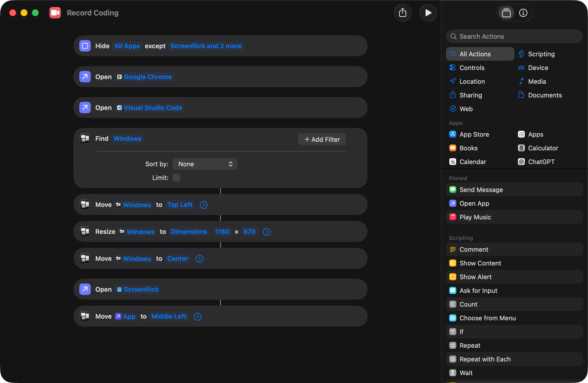Expand the Resize Windows action options

click(x=267, y=232)
